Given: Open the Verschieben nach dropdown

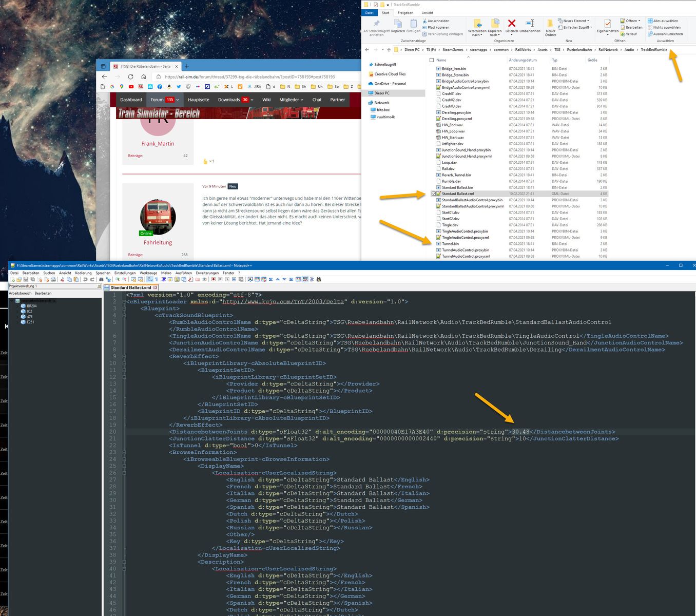Looking at the screenshot, I should 477,35.
